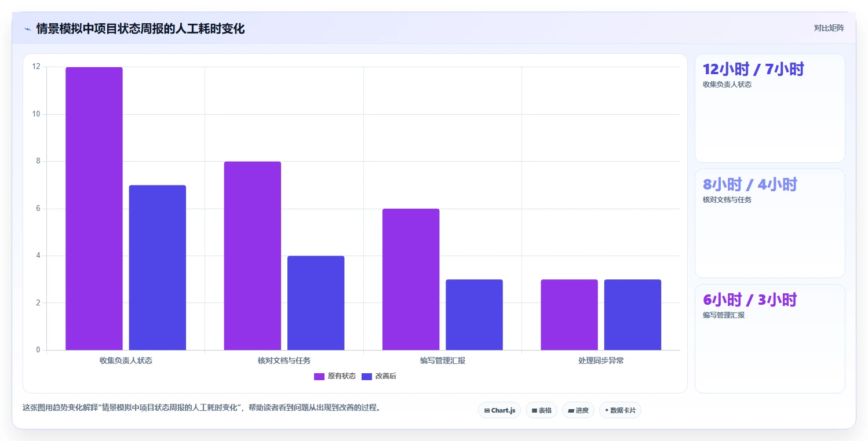Open the 6小时 / 3小时 data card
Viewport: 868px width, 441px height.
tap(770, 338)
